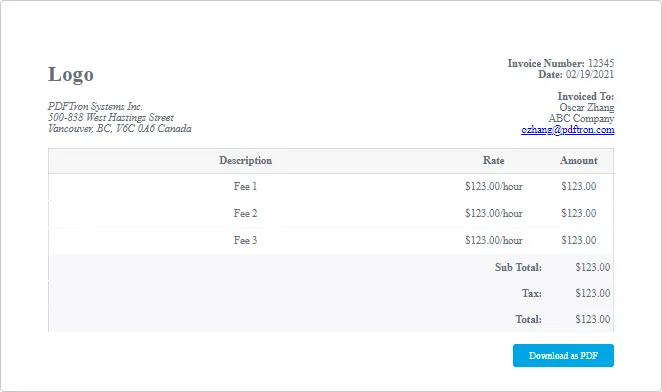
Task: Click the Invoiced To label
Action: 586,96
